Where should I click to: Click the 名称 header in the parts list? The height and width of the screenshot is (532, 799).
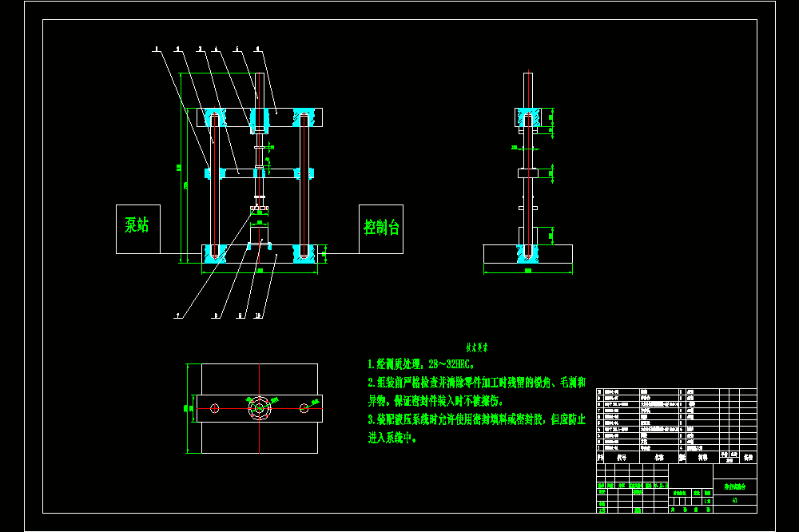click(659, 458)
